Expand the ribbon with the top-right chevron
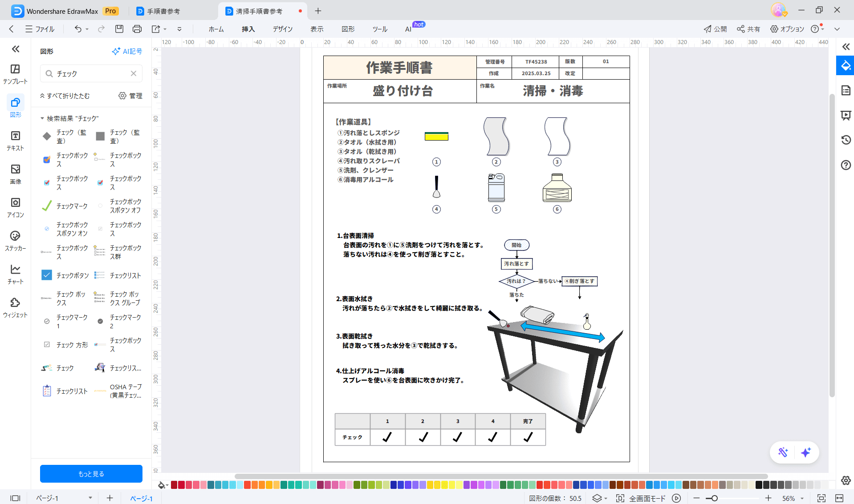This screenshot has width=854, height=504. pos(837,29)
